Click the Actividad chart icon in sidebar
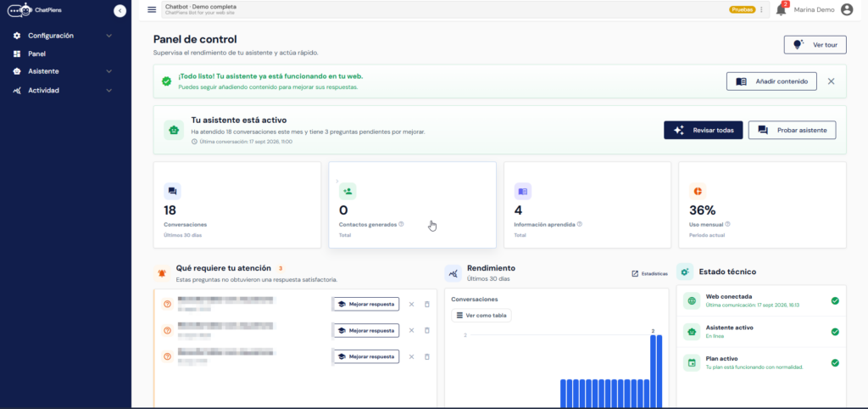The width and height of the screenshot is (868, 409). click(x=17, y=90)
